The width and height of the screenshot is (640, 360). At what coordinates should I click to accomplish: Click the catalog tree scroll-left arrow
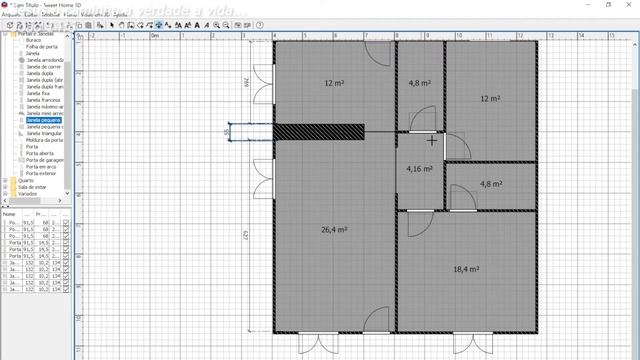5,200
